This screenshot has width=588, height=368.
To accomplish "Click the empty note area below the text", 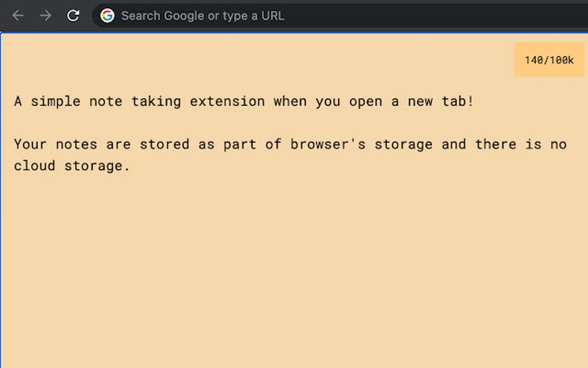I will [288, 260].
